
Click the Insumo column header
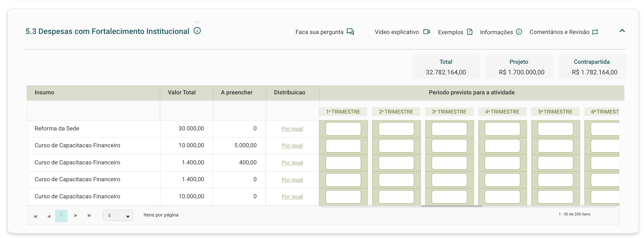44,93
